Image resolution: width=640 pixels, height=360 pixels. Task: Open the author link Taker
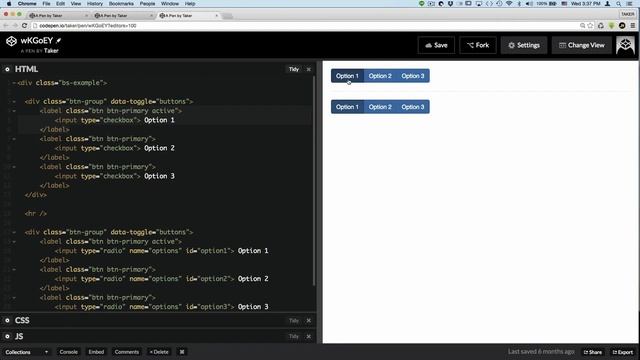[51, 51]
